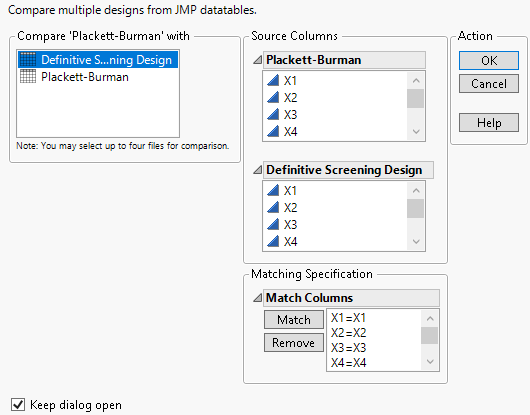Confirm with the OK button
This screenshot has width=530, height=415.
click(x=489, y=60)
